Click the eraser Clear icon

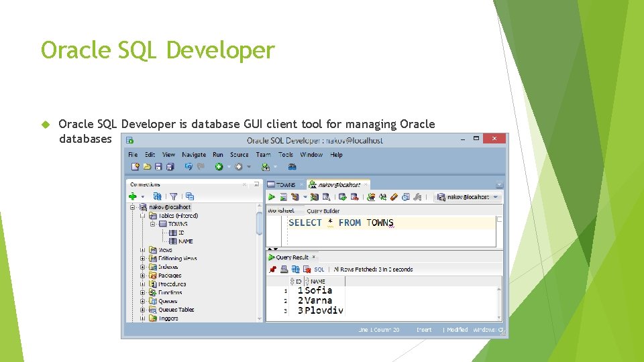pyautogui.click(x=394, y=197)
